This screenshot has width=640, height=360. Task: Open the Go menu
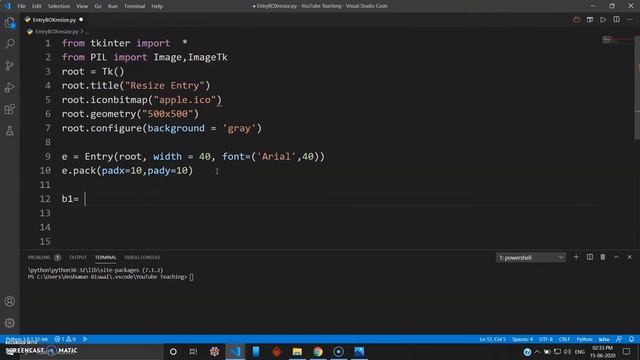point(98,6)
